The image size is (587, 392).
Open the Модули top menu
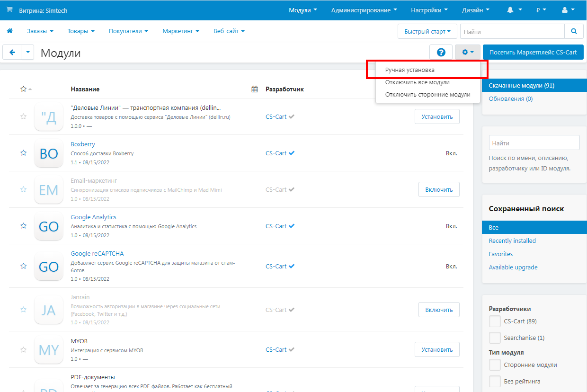point(303,10)
